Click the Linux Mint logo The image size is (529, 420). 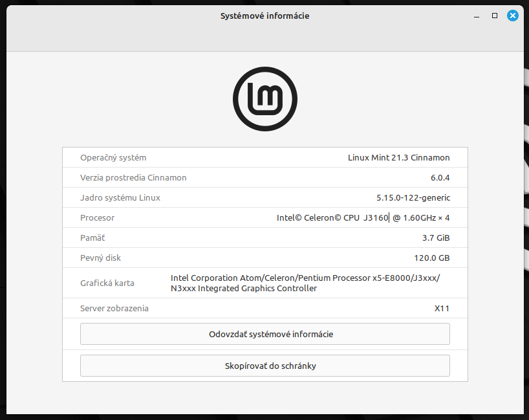(264, 98)
